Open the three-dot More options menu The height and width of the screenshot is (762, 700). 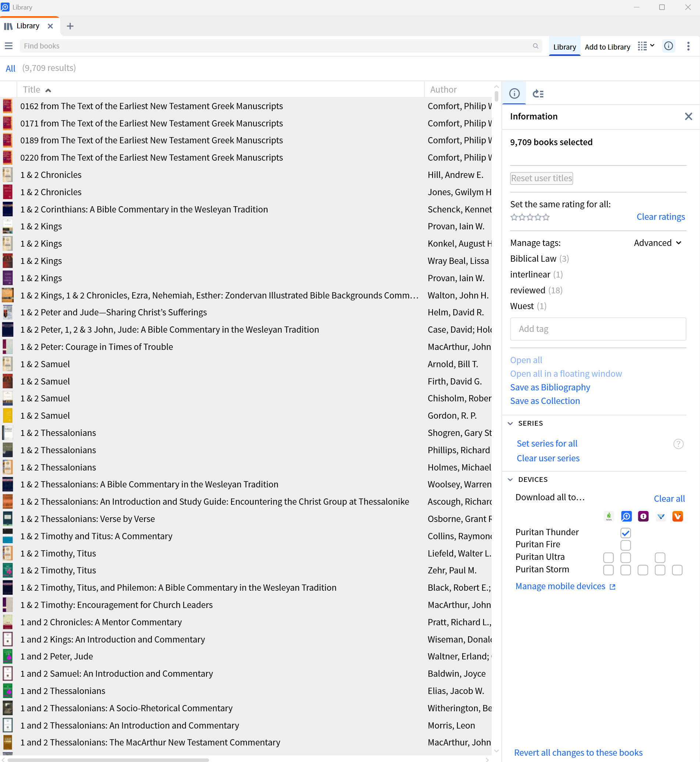click(x=688, y=46)
